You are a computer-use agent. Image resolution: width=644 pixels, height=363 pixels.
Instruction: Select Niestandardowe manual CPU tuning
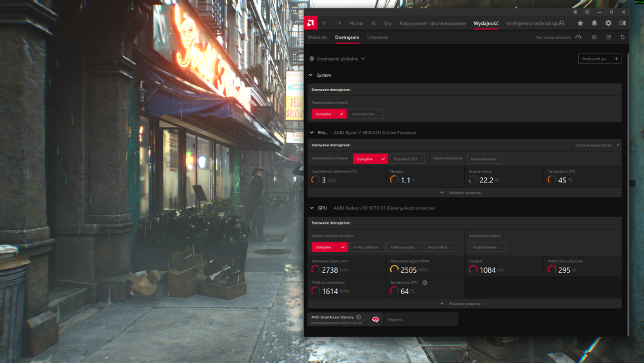click(484, 159)
